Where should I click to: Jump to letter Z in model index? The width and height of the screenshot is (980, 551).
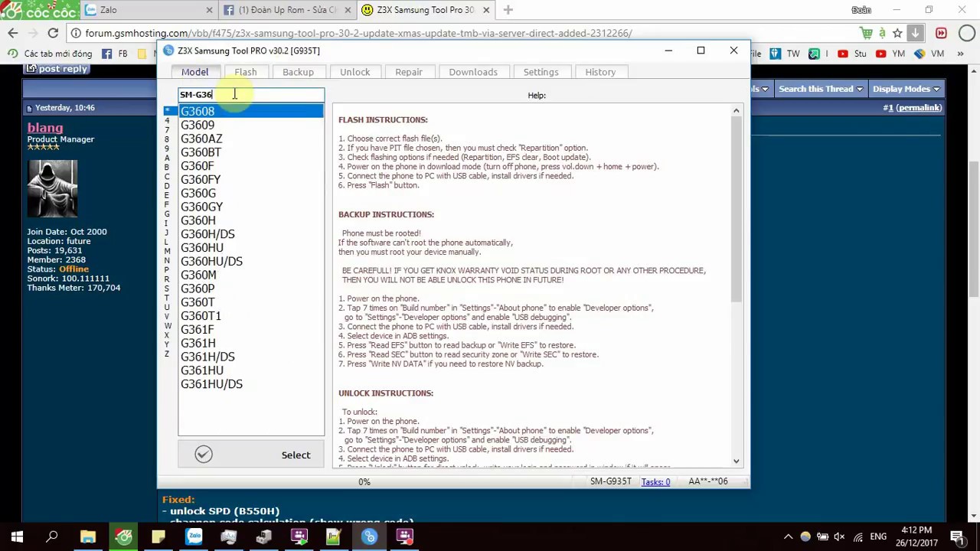coord(167,354)
